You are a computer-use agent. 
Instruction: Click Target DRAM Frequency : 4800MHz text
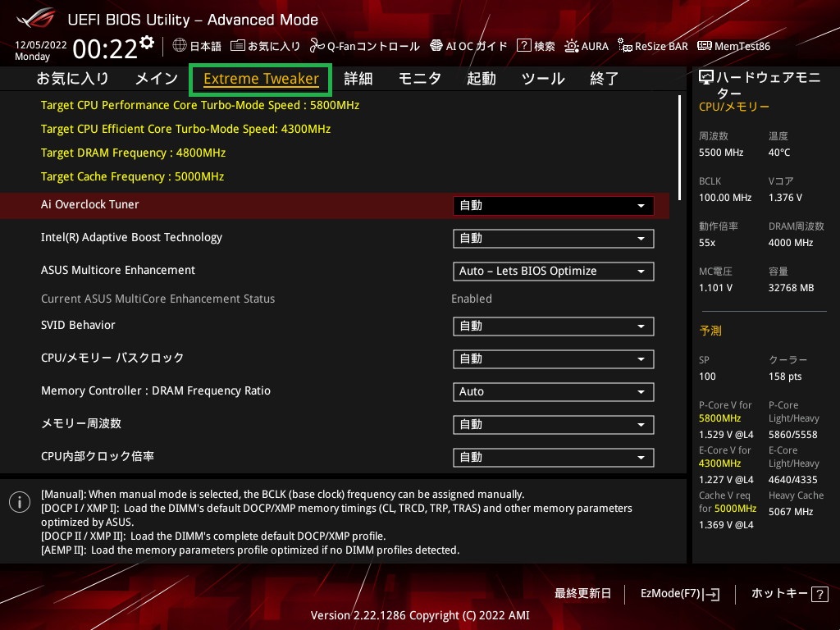pyautogui.click(x=133, y=153)
